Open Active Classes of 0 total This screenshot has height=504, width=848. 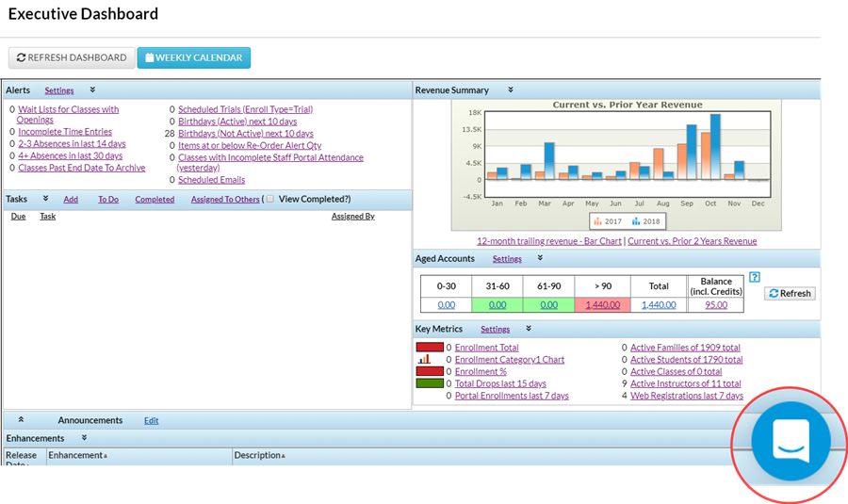pyautogui.click(x=676, y=371)
